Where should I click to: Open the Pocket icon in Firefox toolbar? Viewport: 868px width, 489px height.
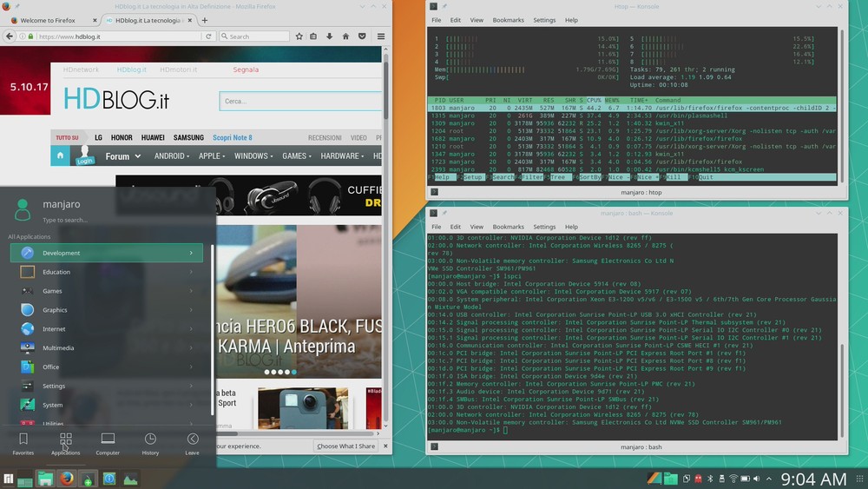coord(361,36)
